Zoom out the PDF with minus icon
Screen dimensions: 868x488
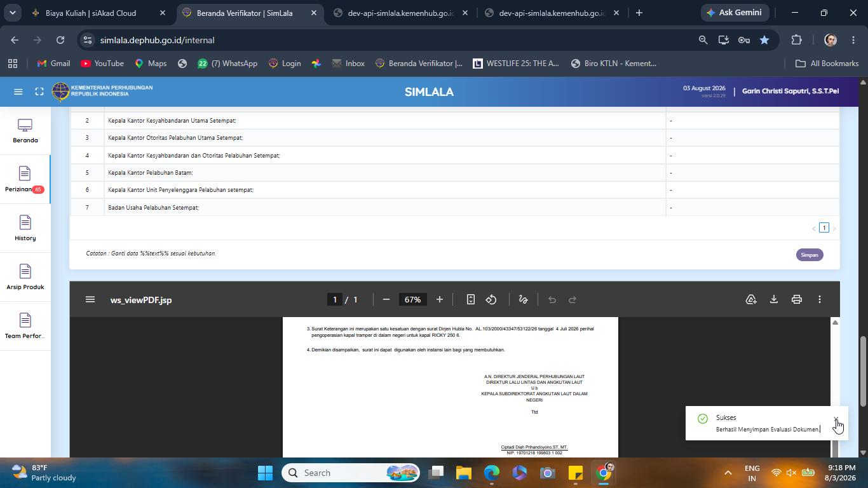(386, 299)
